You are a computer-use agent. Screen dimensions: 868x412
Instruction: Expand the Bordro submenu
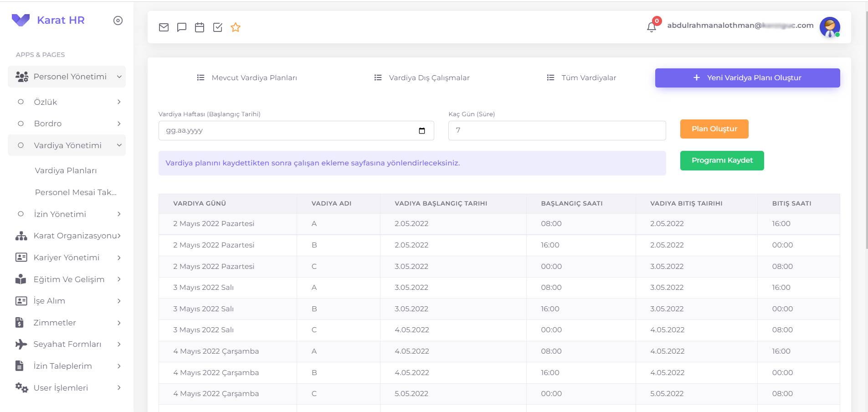119,124
